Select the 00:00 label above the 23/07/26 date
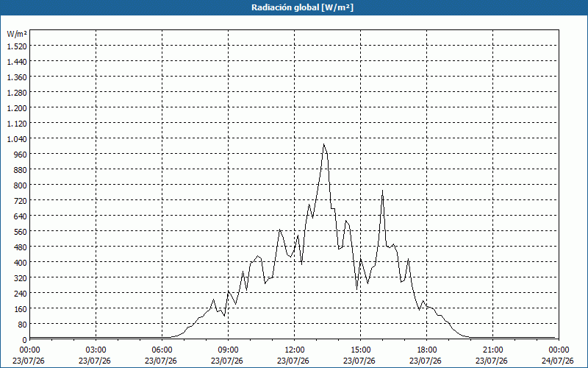 pyautogui.click(x=29, y=350)
